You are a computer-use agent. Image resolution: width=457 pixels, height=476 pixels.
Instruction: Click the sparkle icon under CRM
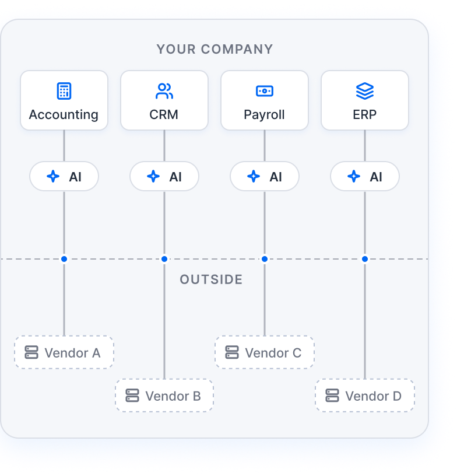point(153,176)
